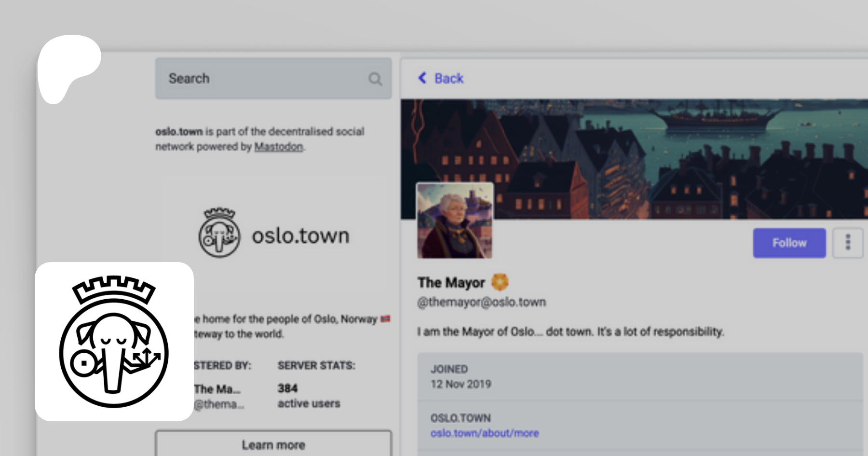This screenshot has width=868, height=456.
Task: Click the oslo.town wordmark text
Action: (x=300, y=236)
